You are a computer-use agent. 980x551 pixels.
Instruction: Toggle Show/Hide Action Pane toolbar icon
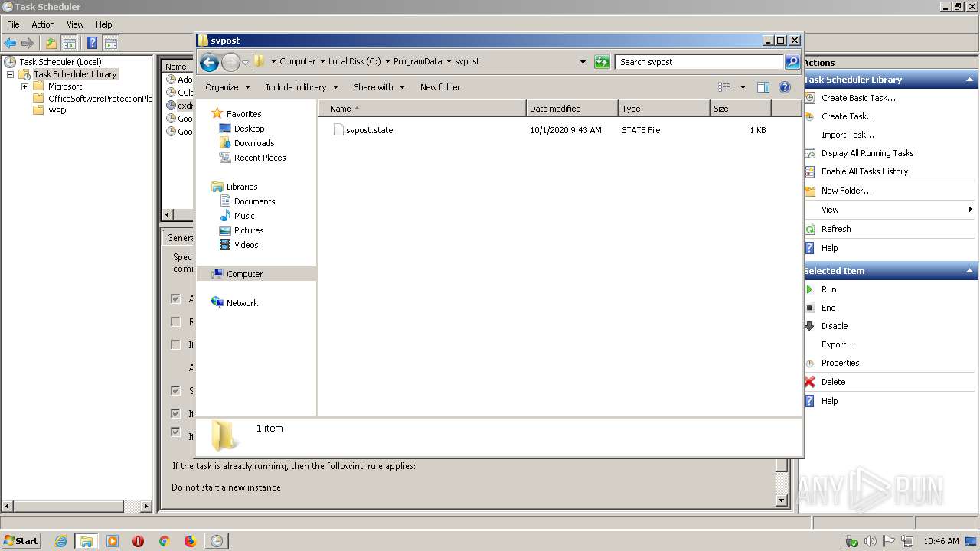(x=111, y=44)
